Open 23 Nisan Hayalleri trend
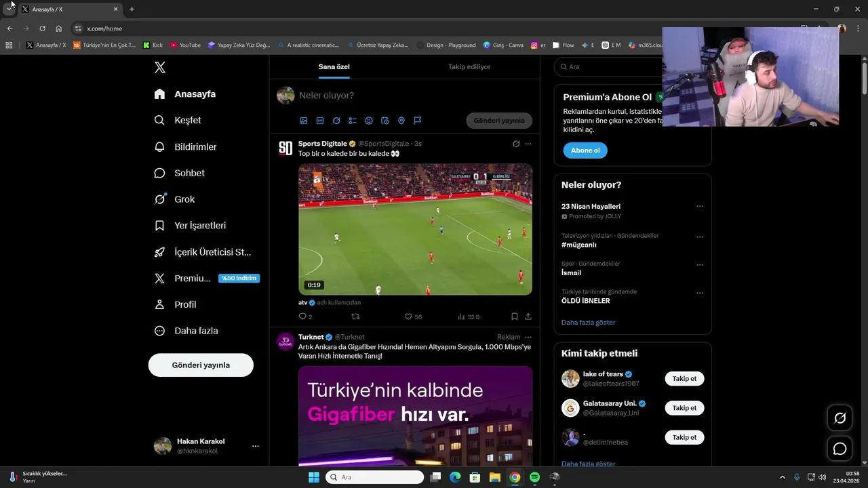 (591, 206)
